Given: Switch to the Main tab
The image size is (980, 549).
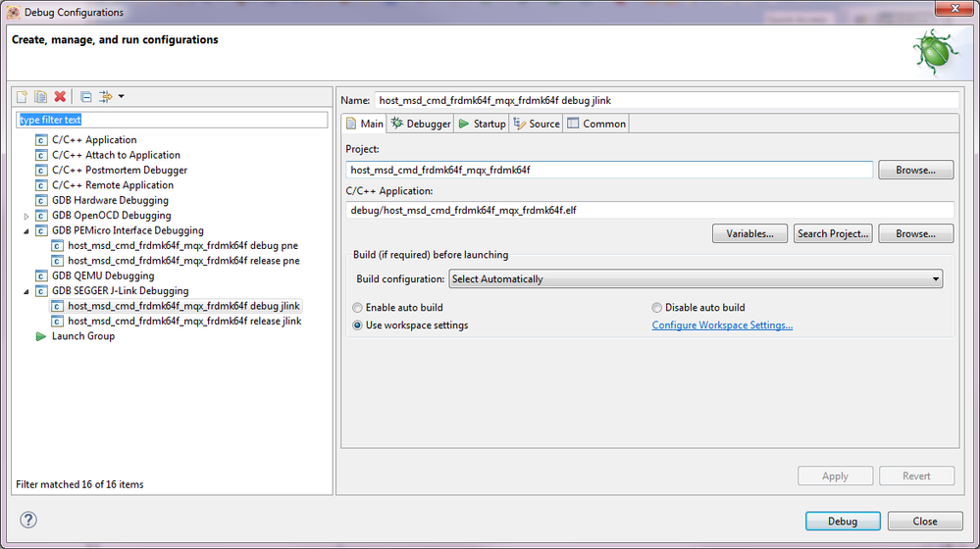Looking at the screenshot, I should [364, 124].
